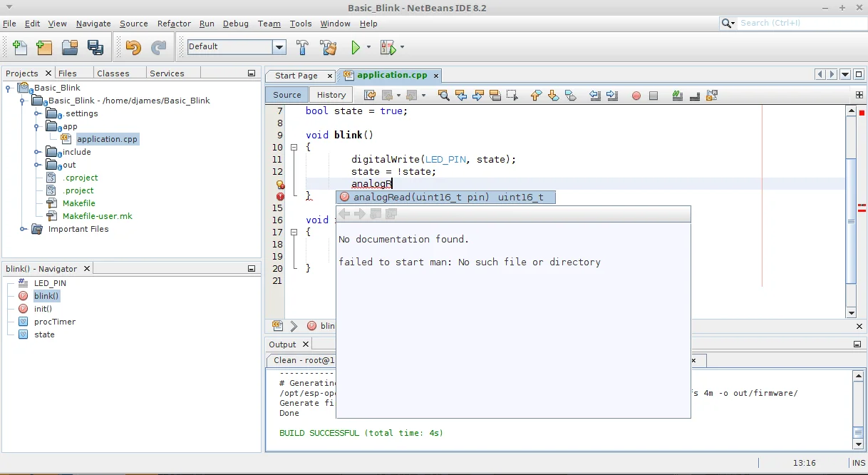The width and height of the screenshot is (868, 475).
Task: Click the Save All toolbar icon
Action: (x=95, y=47)
